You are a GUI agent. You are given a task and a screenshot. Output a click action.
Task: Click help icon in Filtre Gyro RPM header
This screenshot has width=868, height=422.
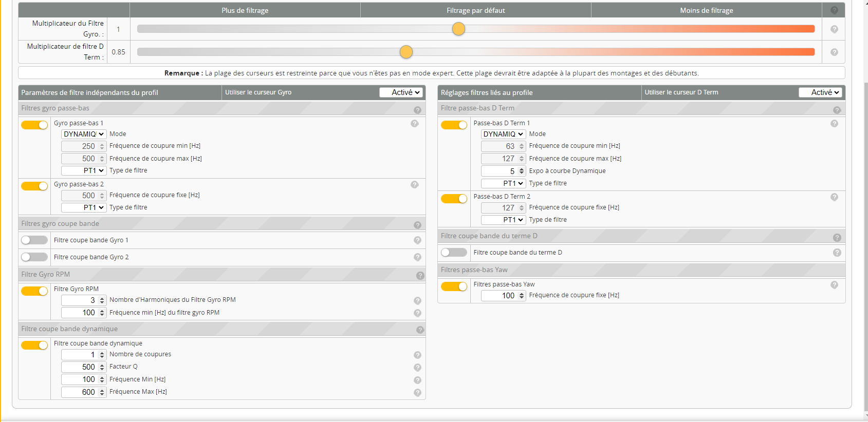click(420, 276)
